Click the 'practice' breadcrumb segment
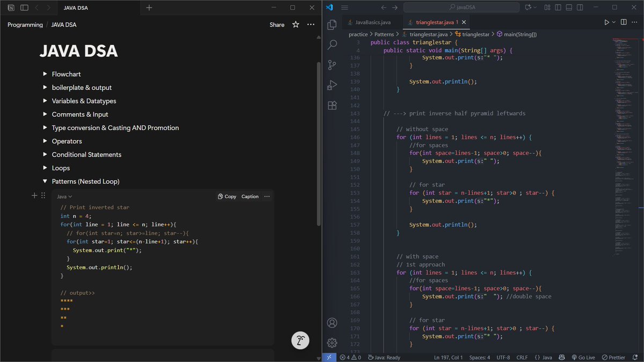The image size is (644, 362). point(358,34)
